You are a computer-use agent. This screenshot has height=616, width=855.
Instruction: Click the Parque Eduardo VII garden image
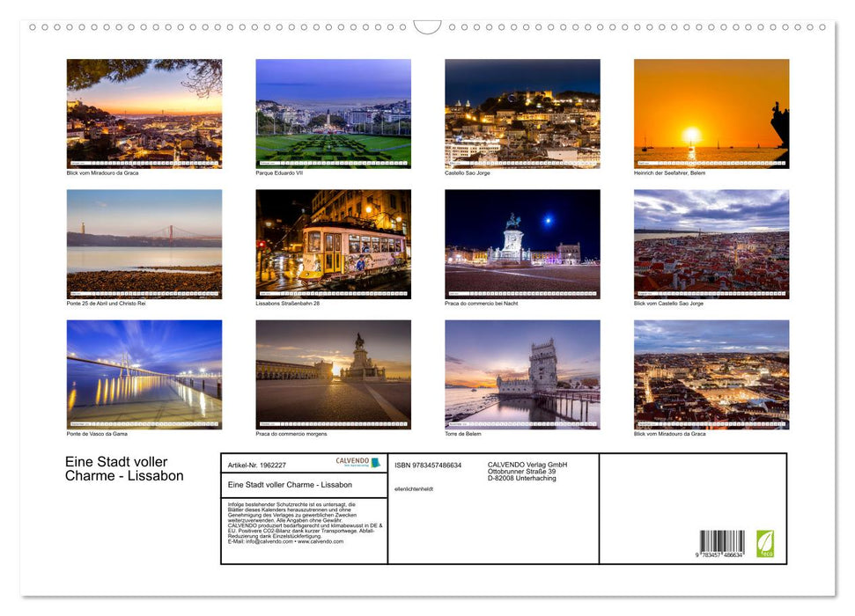point(333,113)
